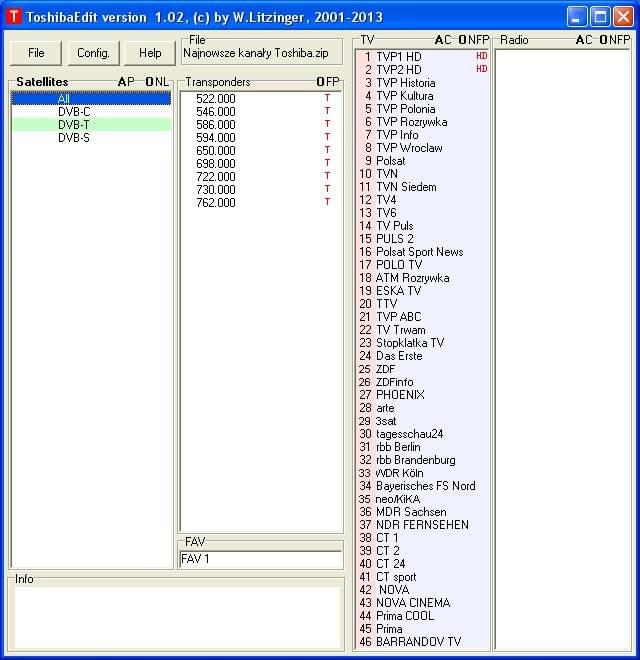
Task: Toggle the P sort letter in Satellites header
Action: pyautogui.click(x=131, y=82)
